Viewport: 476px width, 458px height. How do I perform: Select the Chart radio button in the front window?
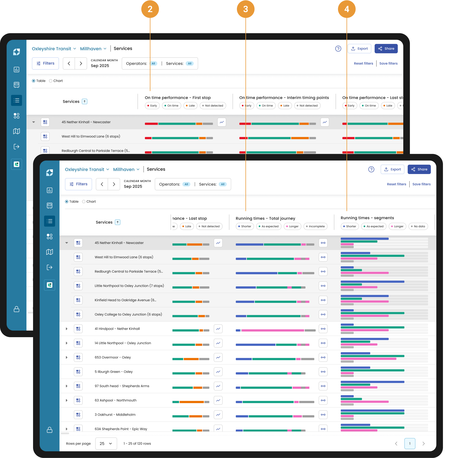point(84,201)
